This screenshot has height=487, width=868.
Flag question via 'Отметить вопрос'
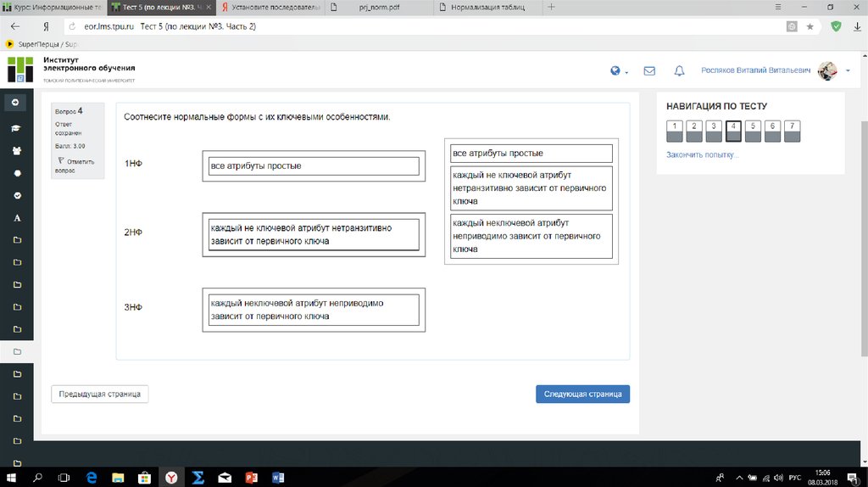pos(77,165)
